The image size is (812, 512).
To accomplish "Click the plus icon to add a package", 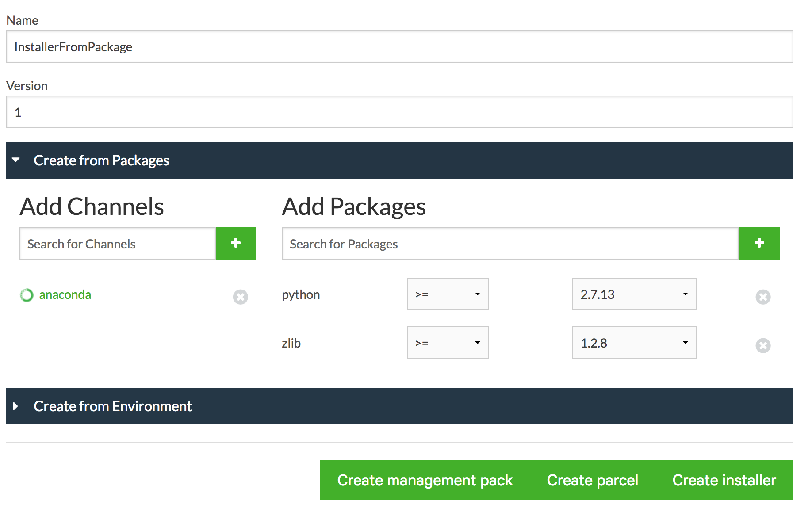I will click(x=759, y=243).
